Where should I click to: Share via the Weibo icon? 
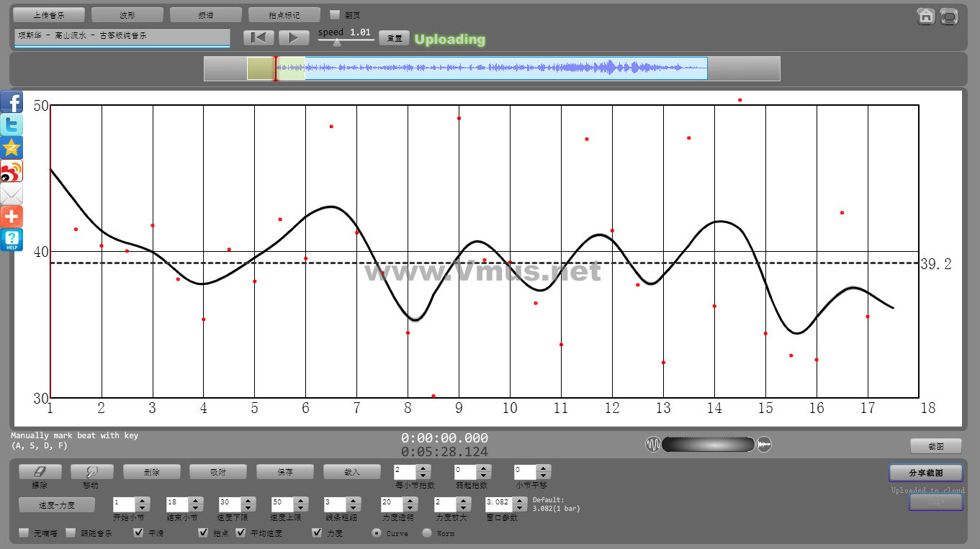click(12, 171)
